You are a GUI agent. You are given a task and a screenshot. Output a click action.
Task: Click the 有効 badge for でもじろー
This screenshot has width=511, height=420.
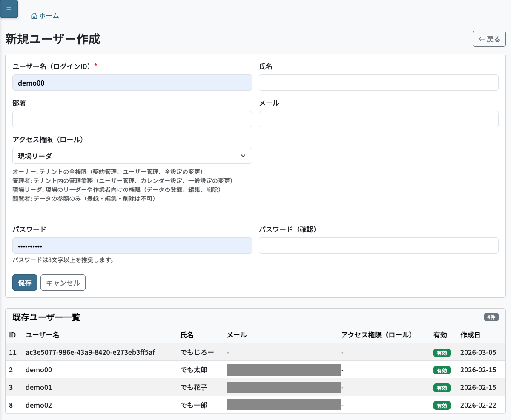point(442,353)
